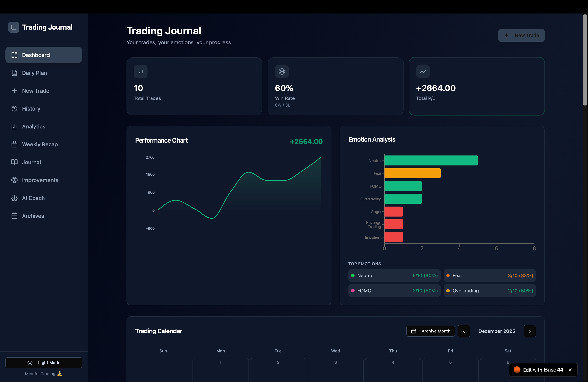Click the Archives calendar icon
Image resolution: width=588 pixels, height=382 pixels.
pos(14,216)
